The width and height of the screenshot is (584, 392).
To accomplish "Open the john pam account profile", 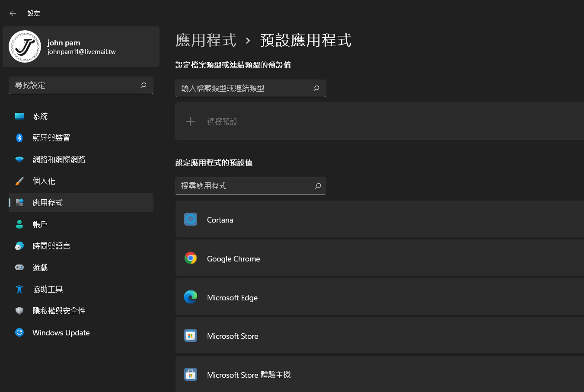I will pyautogui.click(x=81, y=47).
